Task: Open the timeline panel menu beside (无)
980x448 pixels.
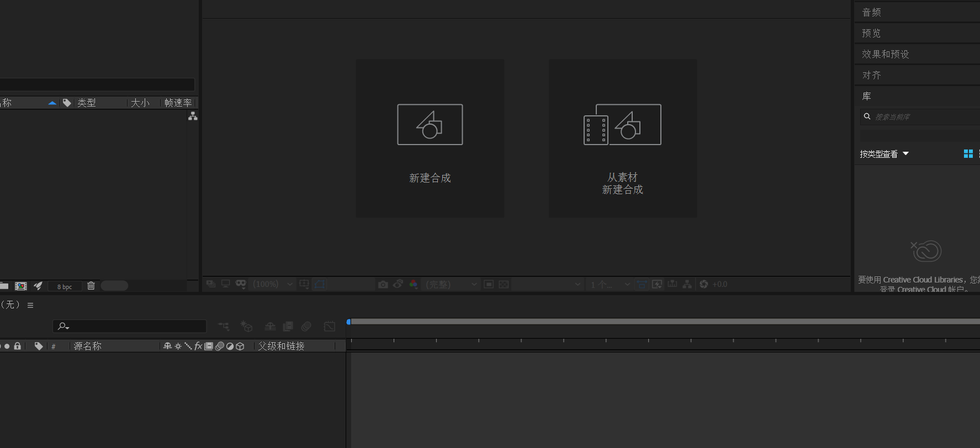Action: click(x=30, y=305)
